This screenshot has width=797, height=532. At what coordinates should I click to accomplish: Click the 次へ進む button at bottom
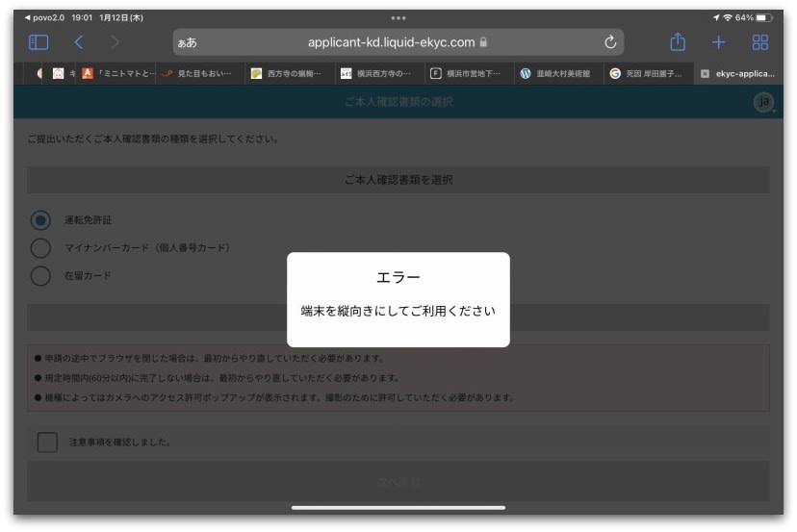click(398, 481)
